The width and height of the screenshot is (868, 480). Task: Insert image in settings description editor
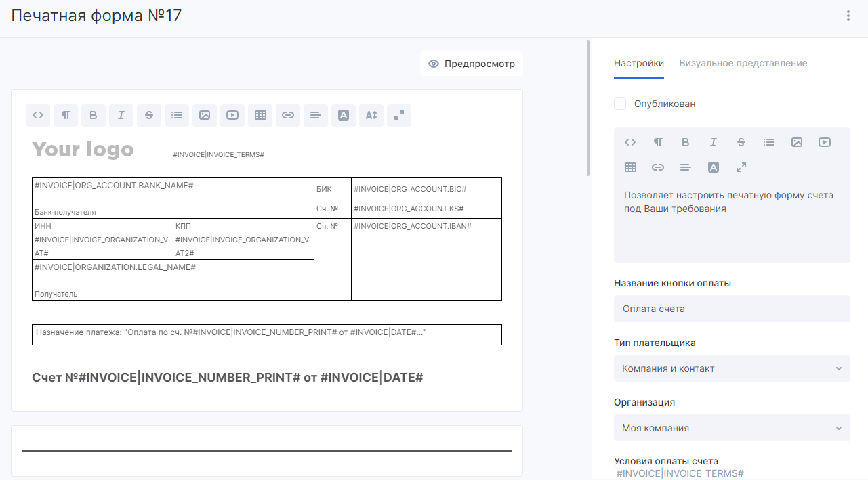(x=797, y=142)
